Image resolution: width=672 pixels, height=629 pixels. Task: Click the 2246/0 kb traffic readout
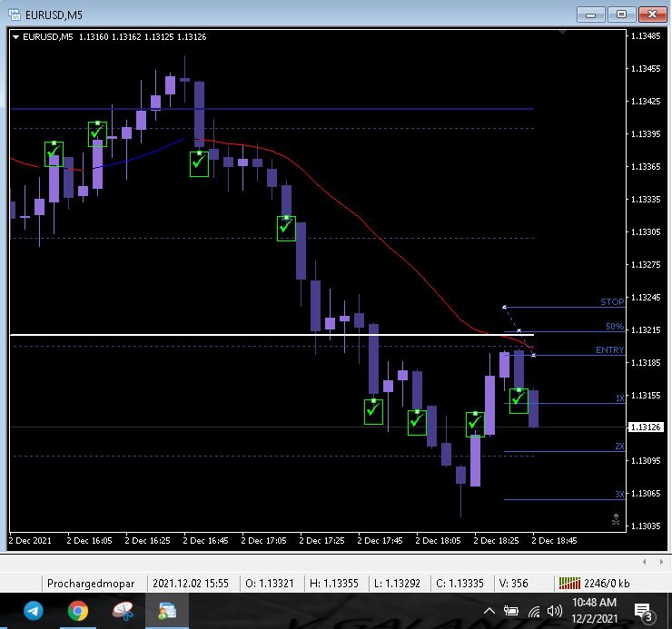[607, 584]
